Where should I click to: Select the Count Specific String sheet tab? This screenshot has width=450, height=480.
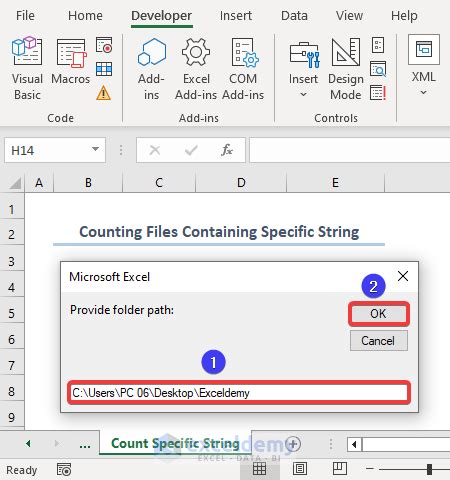point(175,443)
